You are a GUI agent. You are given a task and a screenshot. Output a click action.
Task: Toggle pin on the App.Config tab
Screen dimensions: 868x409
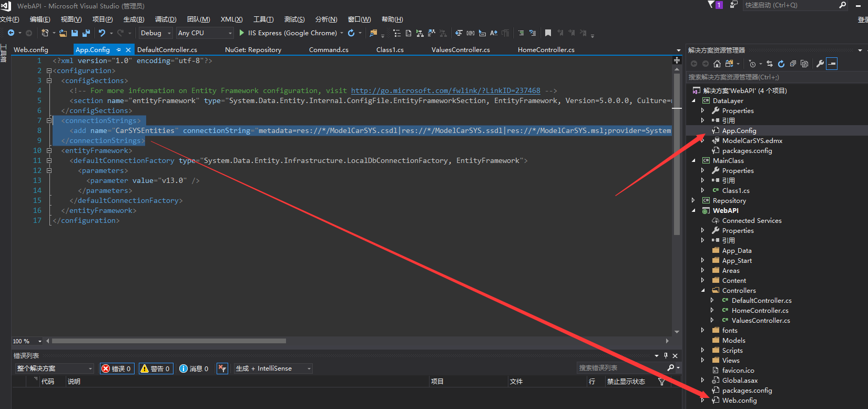pos(119,49)
